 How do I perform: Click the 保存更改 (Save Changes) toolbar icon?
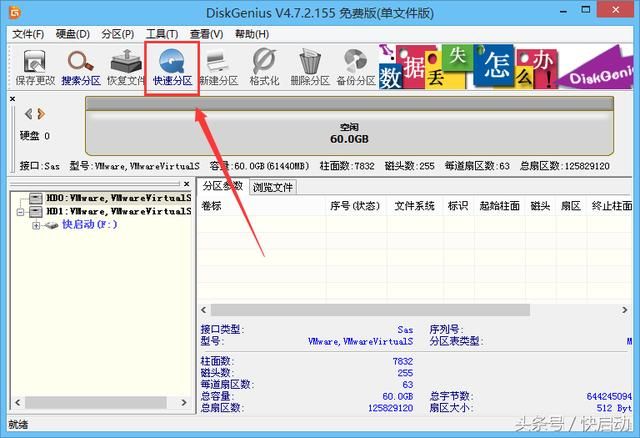pyautogui.click(x=34, y=67)
